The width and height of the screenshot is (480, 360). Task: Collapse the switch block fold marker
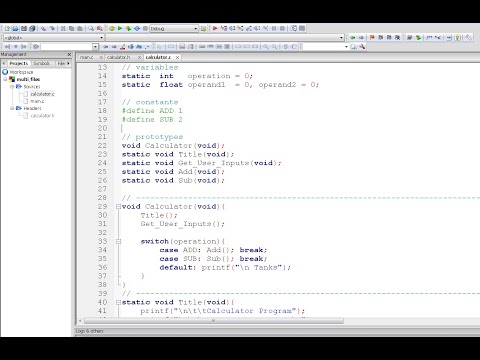coord(118,241)
